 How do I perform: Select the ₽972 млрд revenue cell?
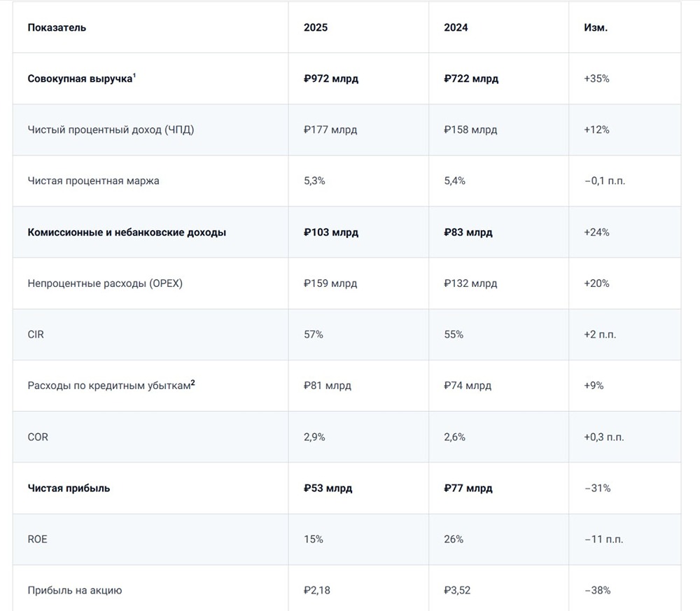(331, 78)
